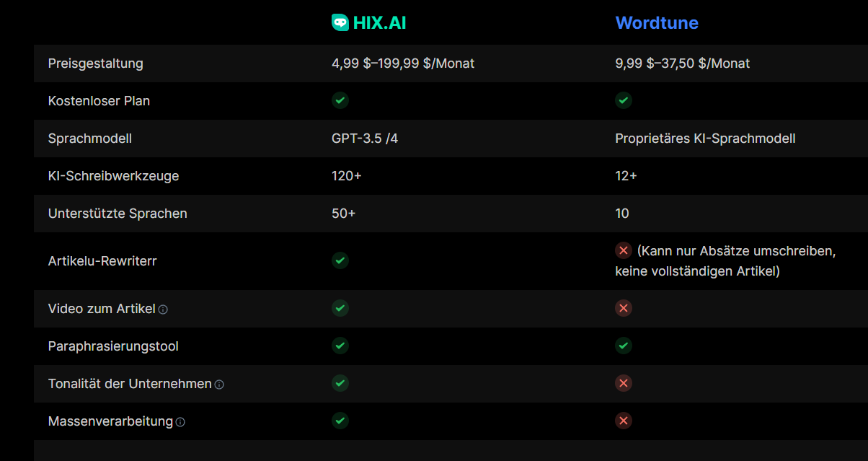Screen dimensions: 868x461
Task: Show info icon beside Tonalität der Unternehmen
Action: click(x=219, y=385)
